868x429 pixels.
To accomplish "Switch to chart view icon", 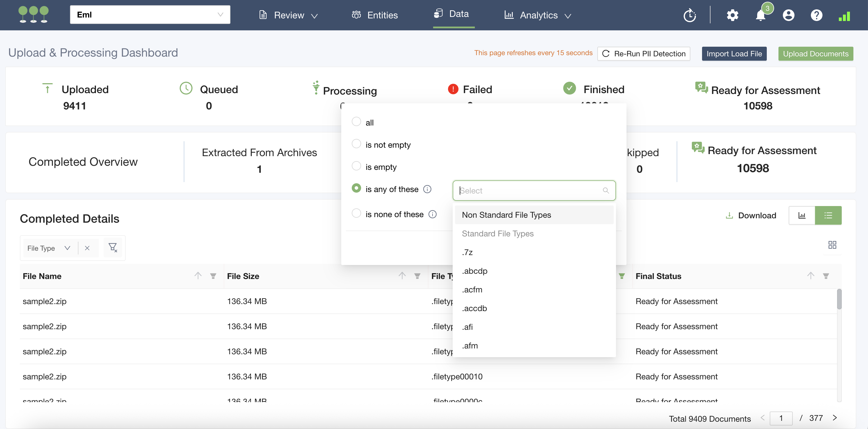I will pos(801,215).
